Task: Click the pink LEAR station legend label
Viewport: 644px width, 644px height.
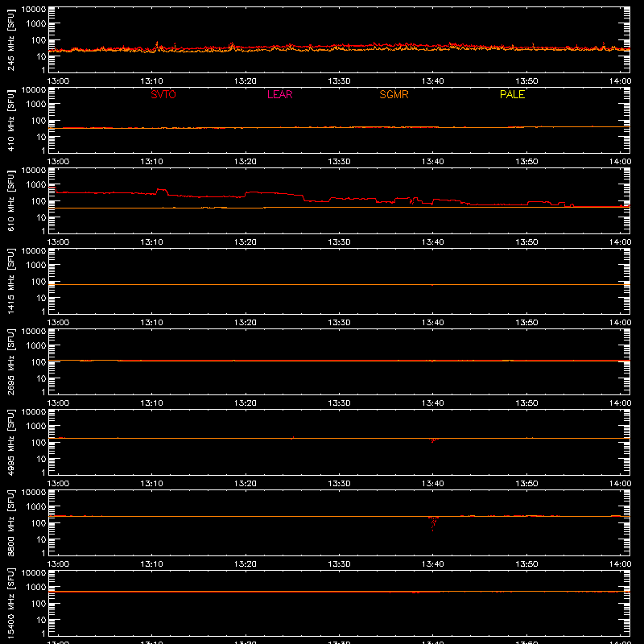Action: 279,94
